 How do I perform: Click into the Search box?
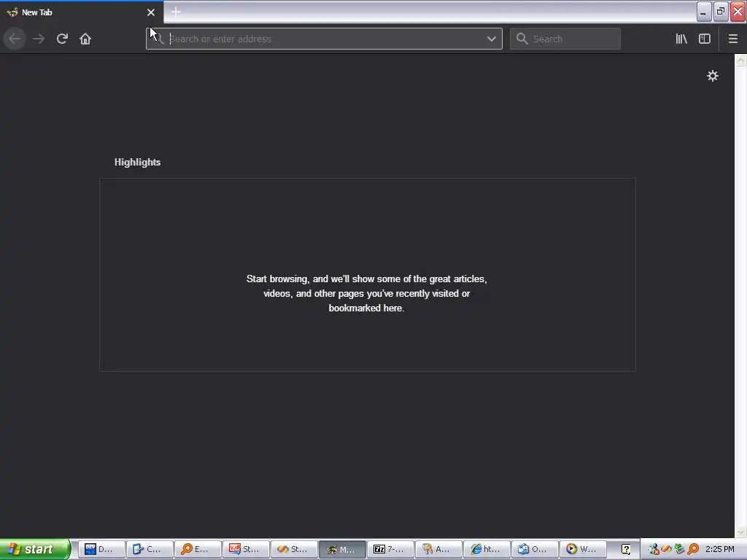pyautogui.click(x=565, y=39)
